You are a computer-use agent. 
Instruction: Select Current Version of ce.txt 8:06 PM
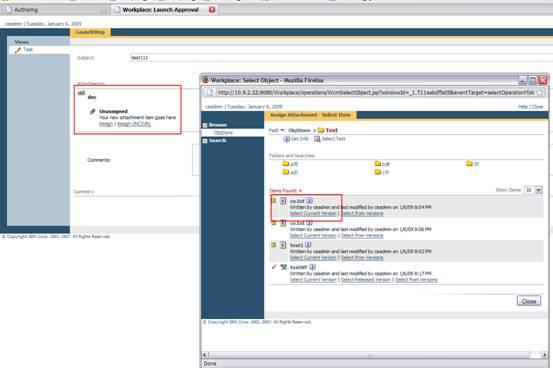pyautogui.click(x=313, y=236)
